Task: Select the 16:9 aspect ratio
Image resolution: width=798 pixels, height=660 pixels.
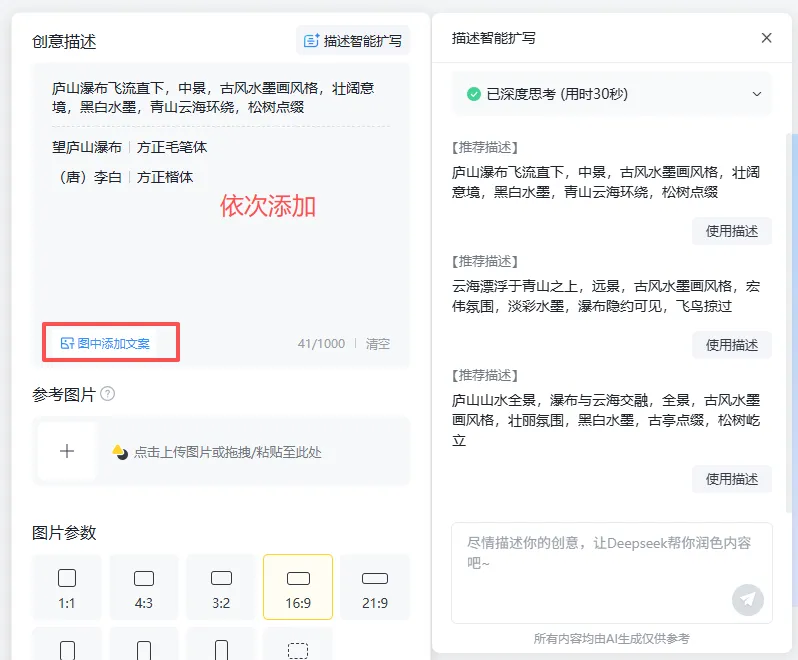Action: (298, 587)
